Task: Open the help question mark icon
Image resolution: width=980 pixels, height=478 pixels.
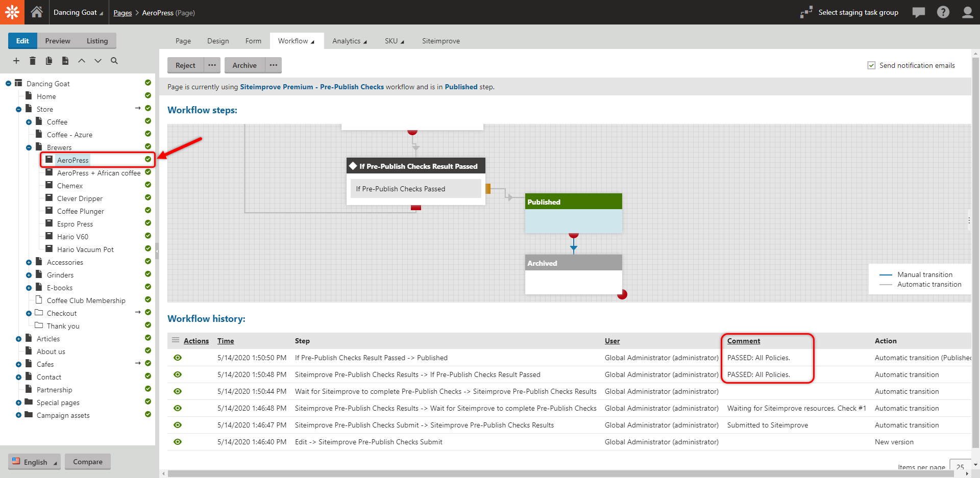Action: (x=943, y=12)
